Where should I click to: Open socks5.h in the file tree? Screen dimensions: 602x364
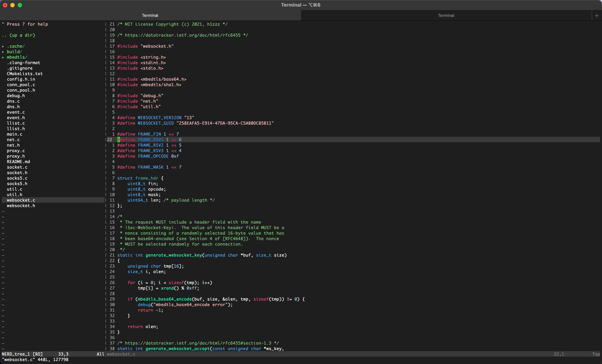17,184
